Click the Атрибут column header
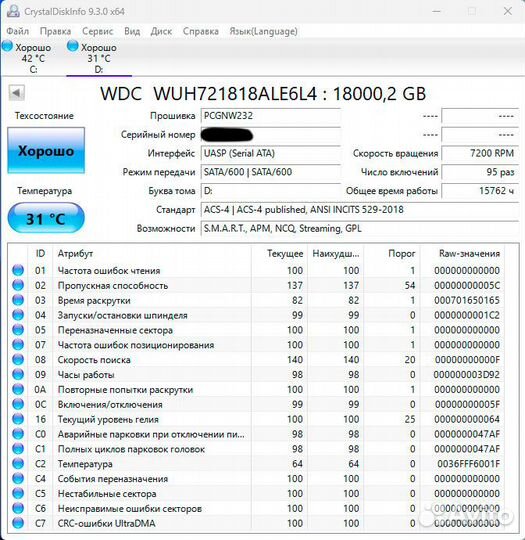This screenshot has height=540, width=525. 152,254
